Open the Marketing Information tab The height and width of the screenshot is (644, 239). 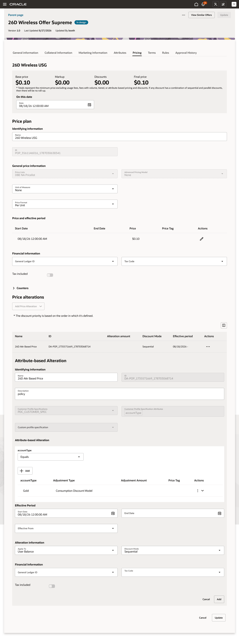[x=93, y=53]
